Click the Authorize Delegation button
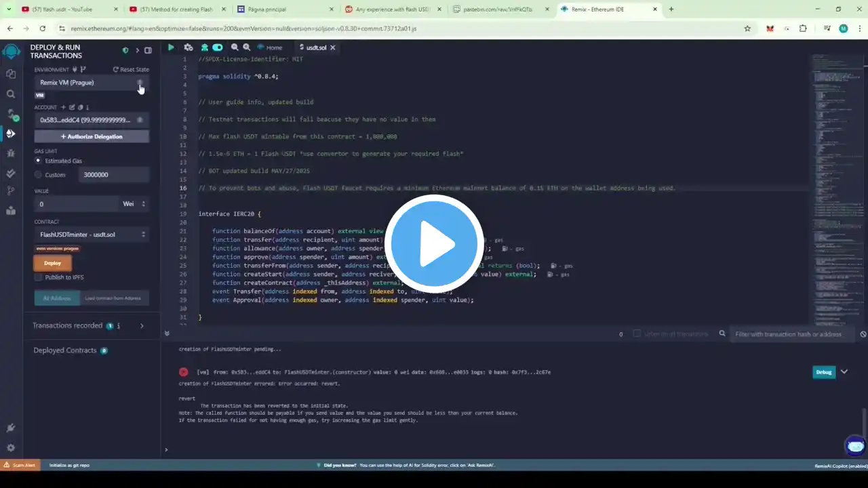 pyautogui.click(x=92, y=136)
